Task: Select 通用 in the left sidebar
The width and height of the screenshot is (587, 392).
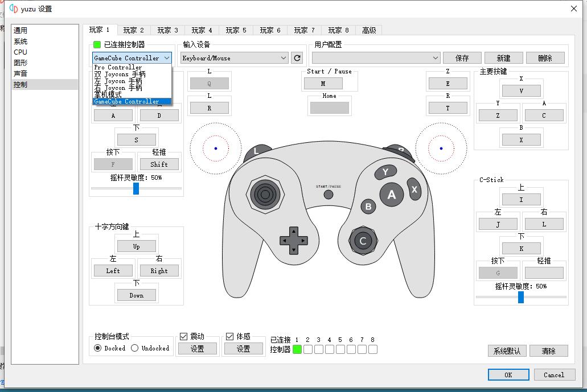Action: (45, 30)
